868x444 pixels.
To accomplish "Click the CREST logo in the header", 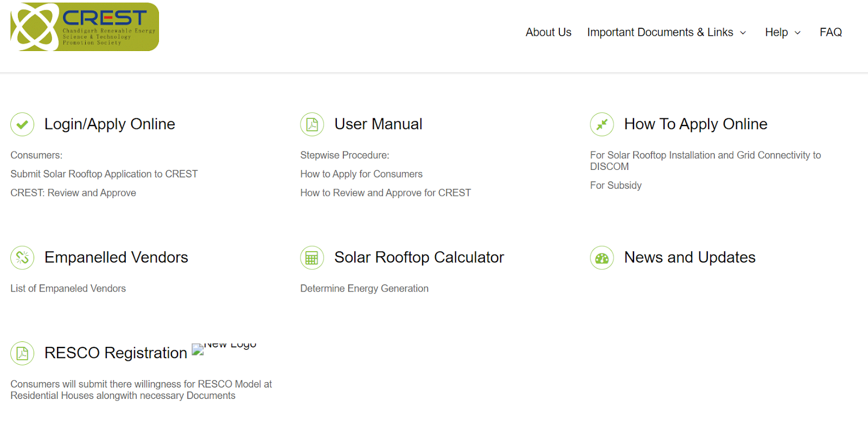I will point(85,27).
